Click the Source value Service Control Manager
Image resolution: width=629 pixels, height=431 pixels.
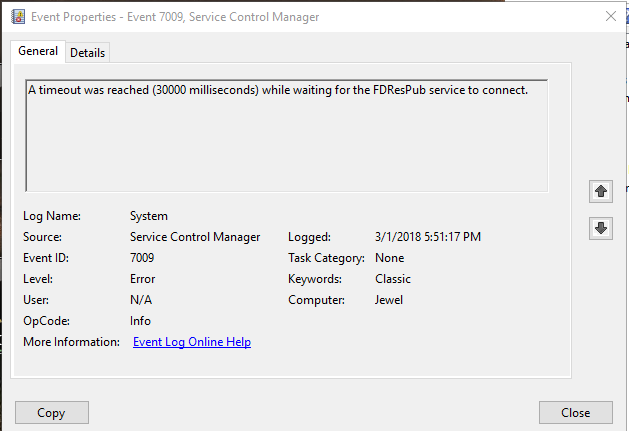pos(195,237)
